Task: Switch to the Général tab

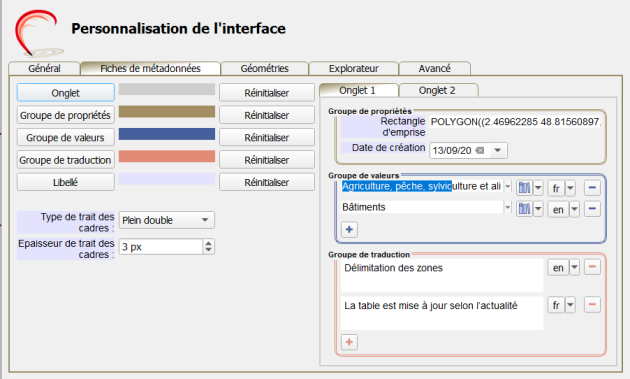Action: point(44,68)
